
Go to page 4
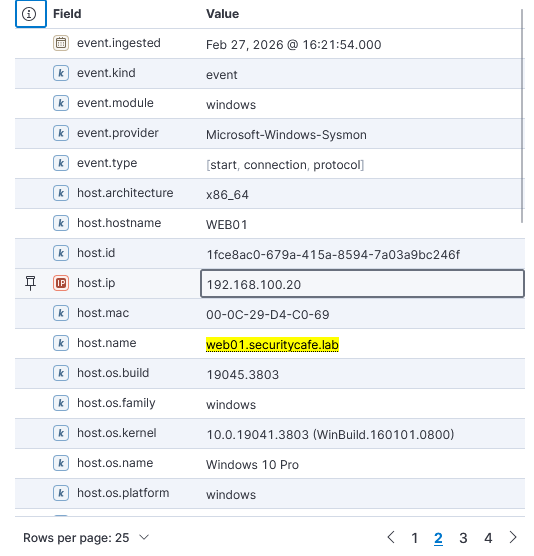(x=488, y=538)
